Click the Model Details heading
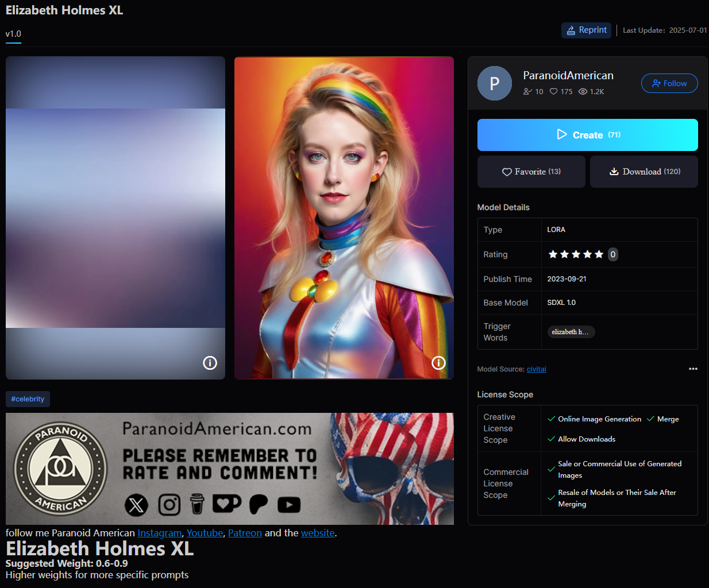The height and width of the screenshot is (588, 709). click(503, 207)
